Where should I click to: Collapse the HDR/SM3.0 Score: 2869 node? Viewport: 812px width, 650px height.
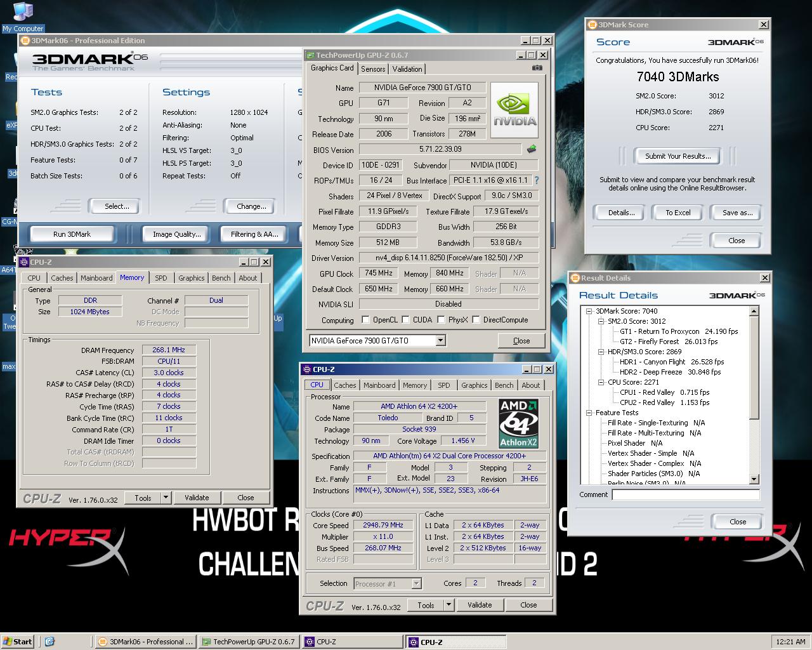tap(601, 352)
